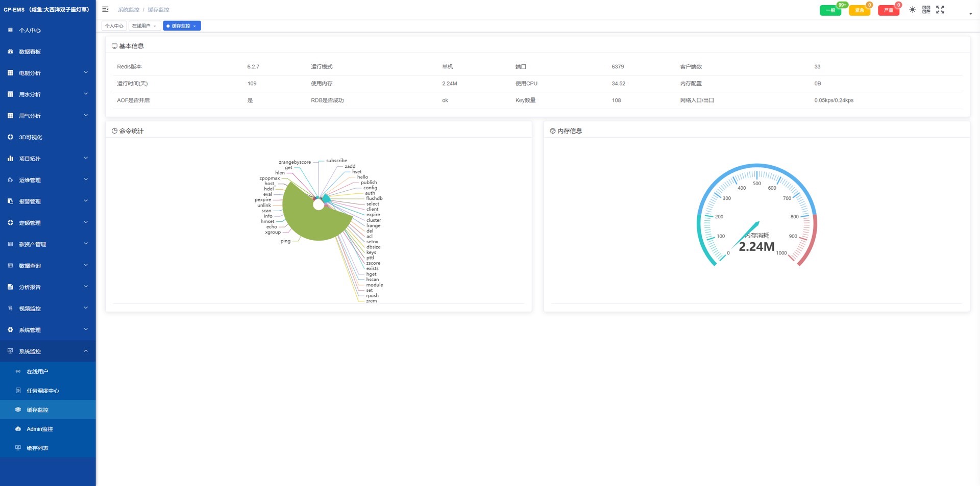This screenshot has height=486, width=980.
Task: Collapse the 系统监控 sidebar menu
Action: pyautogui.click(x=48, y=351)
